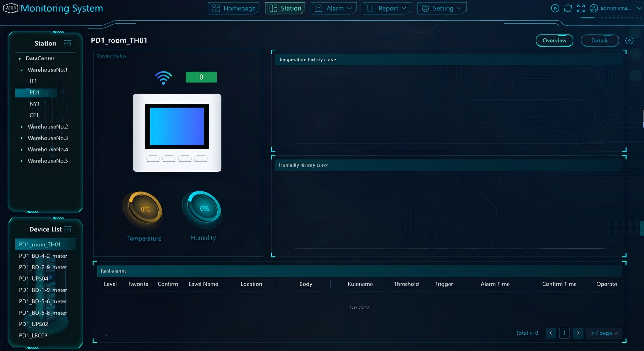Select IT1 in the station tree

pos(33,81)
